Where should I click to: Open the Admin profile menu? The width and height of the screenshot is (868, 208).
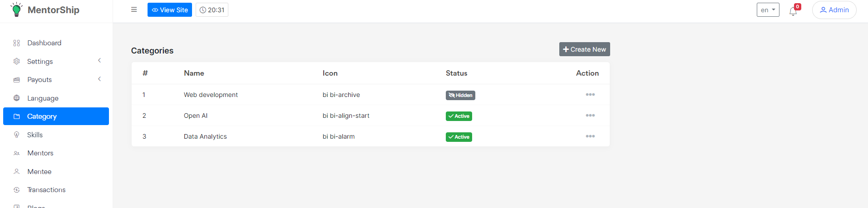[x=834, y=10]
